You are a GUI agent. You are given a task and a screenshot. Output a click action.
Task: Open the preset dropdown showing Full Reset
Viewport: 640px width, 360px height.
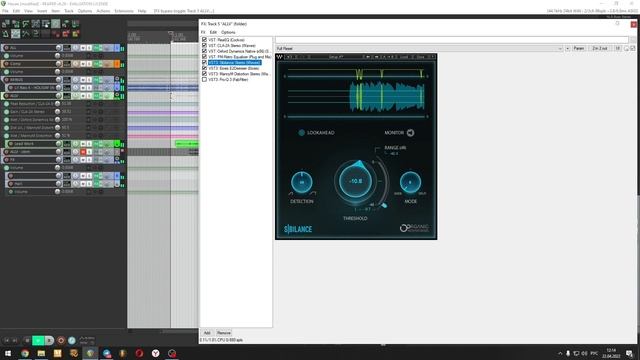click(x=419, y=49)
